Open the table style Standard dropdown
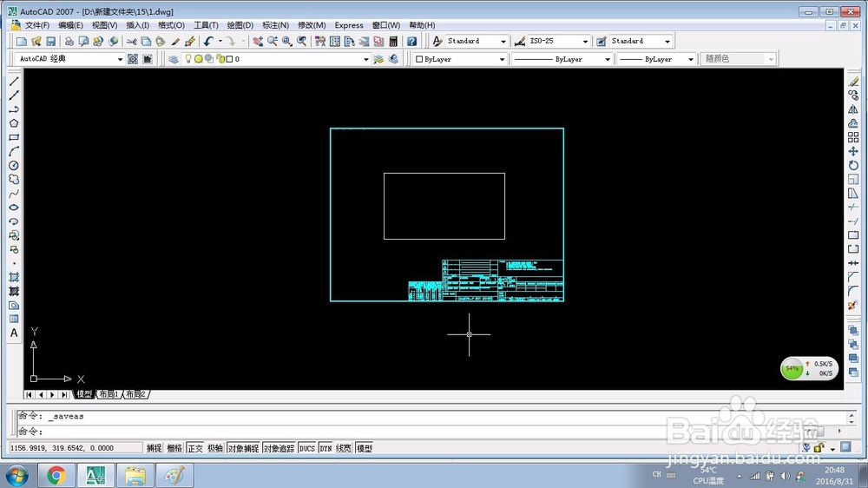 tap(667, 42)
